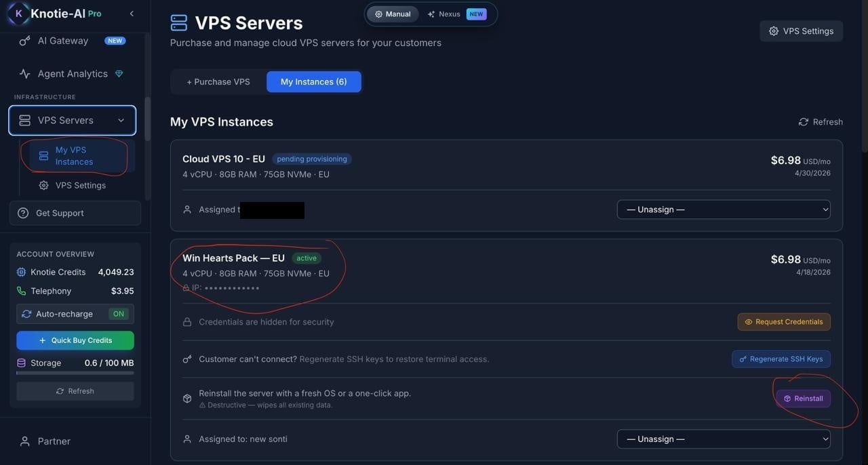Screen dimensions: 868x465
Task: Collapse the sidebar with the chevron
Action: (x=132, y=14)
